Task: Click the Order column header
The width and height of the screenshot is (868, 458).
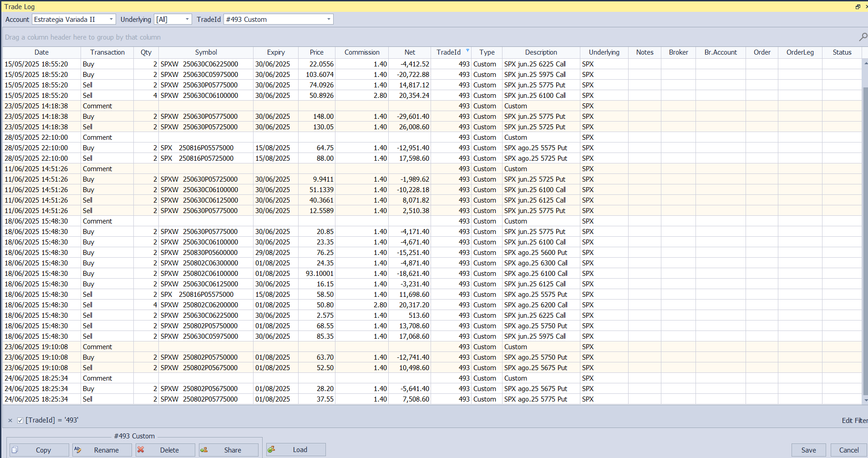Action: tap(762, 52)
